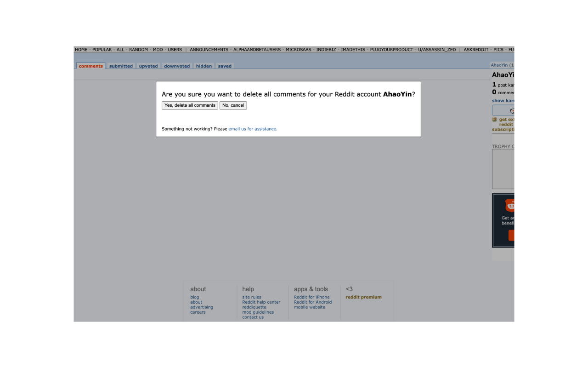Switch to the comments tab
588x368 pixels.
point(91,66)
